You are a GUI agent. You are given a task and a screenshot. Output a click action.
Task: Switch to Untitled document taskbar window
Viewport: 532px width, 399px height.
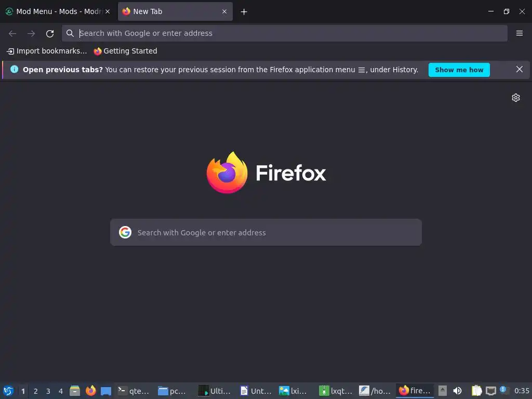(255, 391)
